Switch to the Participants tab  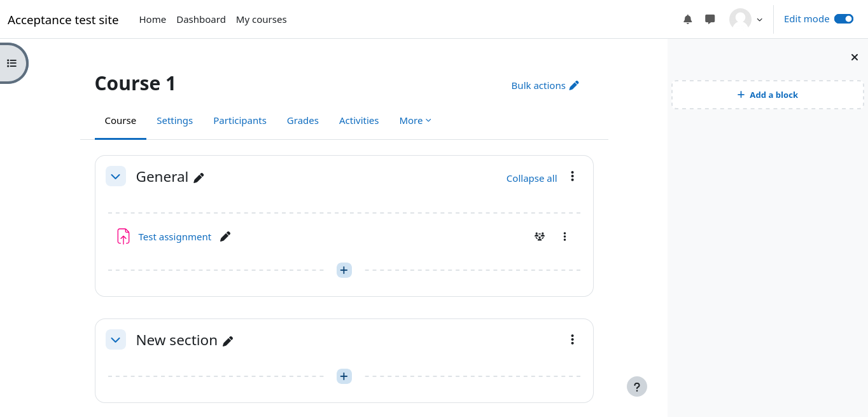(239, 121)
